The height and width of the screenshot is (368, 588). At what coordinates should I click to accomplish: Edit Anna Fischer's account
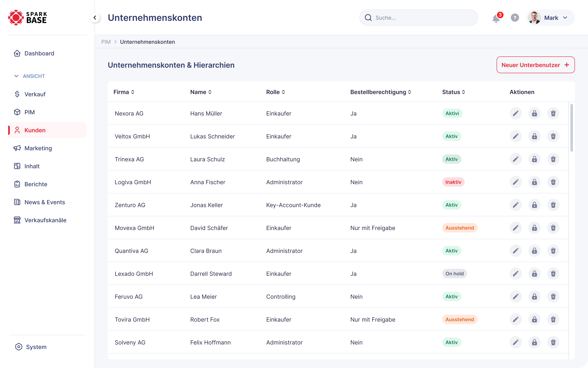[x=516, y=182]
